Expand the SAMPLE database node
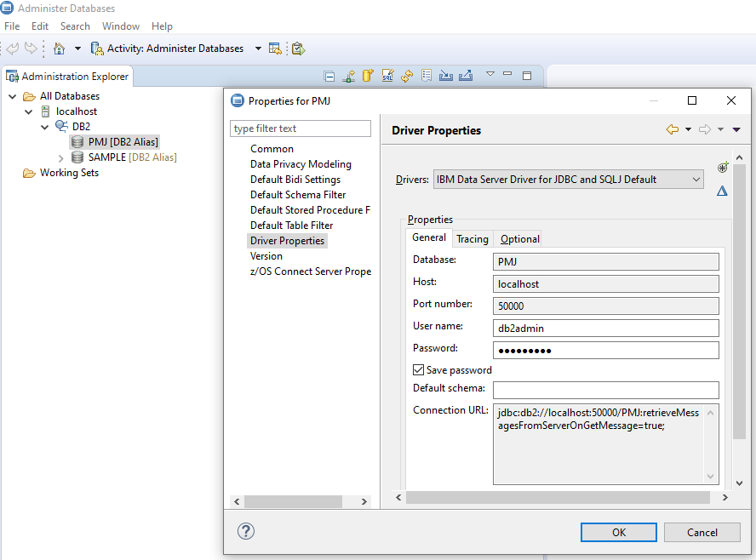The height and width of the screenshot is (560, 756). point(60,157)
